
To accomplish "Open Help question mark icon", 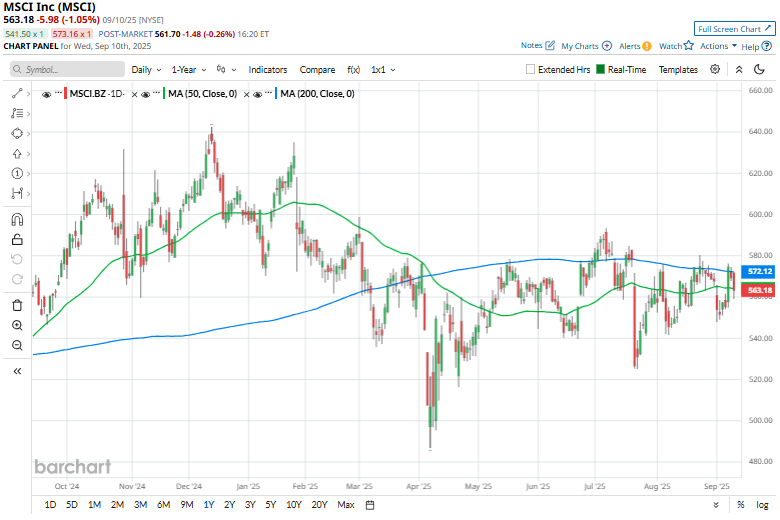I will tap(767, 46).
